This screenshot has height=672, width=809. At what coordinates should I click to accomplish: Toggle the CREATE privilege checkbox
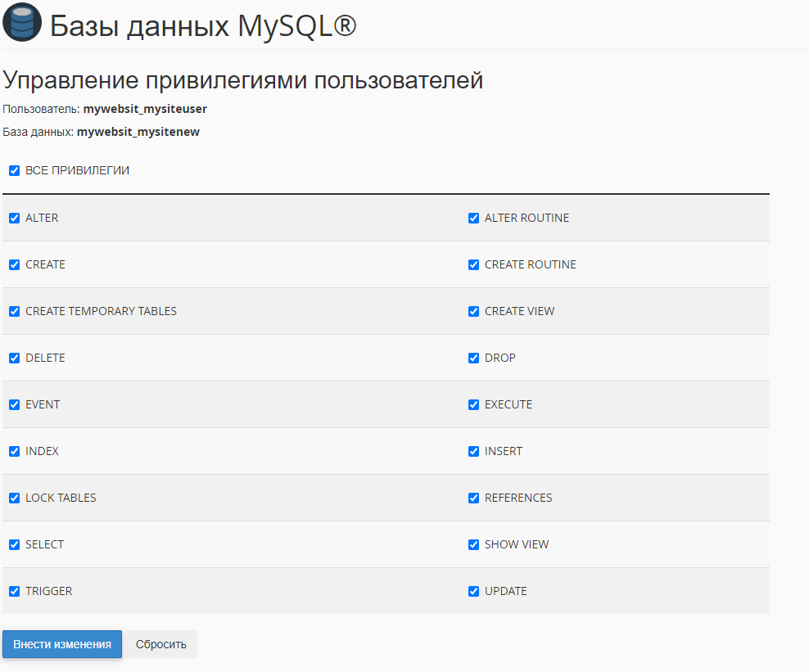pos(15,264)
